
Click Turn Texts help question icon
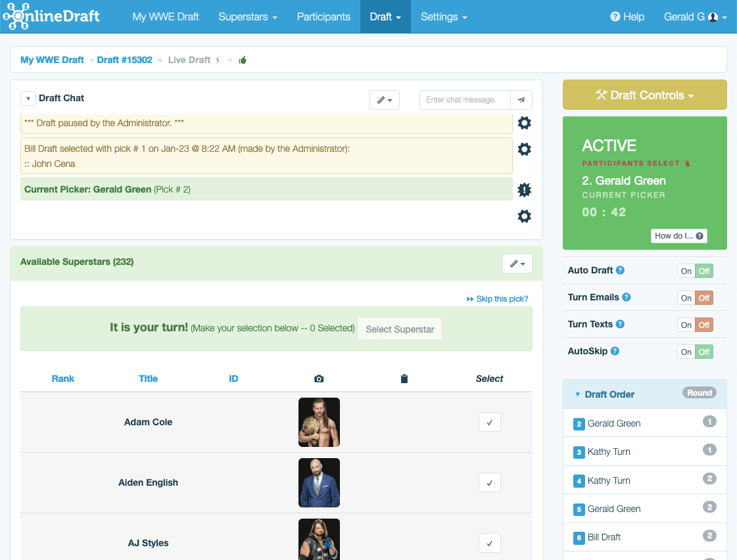tap(621, 324)
